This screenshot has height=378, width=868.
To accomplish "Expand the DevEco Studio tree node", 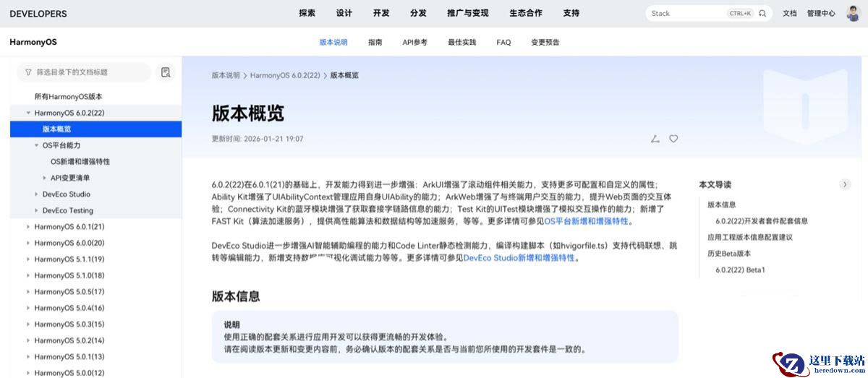I will tap(37, 194).
